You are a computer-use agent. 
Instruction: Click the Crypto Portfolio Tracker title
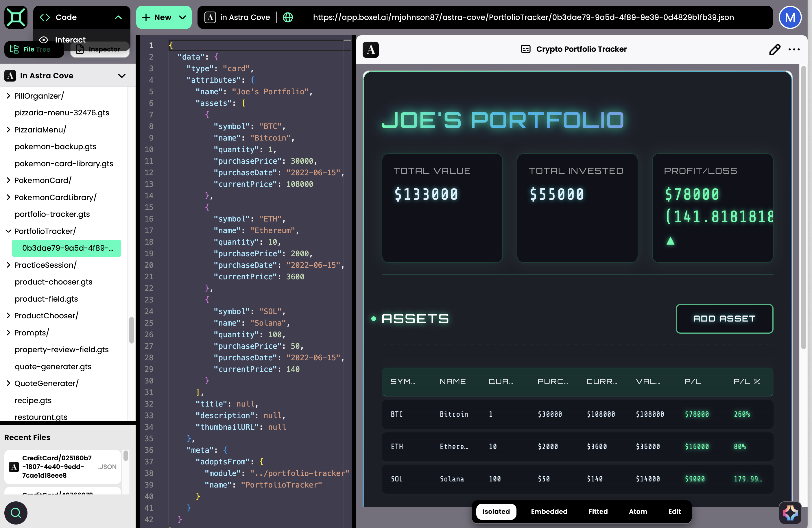coord(581,49)
